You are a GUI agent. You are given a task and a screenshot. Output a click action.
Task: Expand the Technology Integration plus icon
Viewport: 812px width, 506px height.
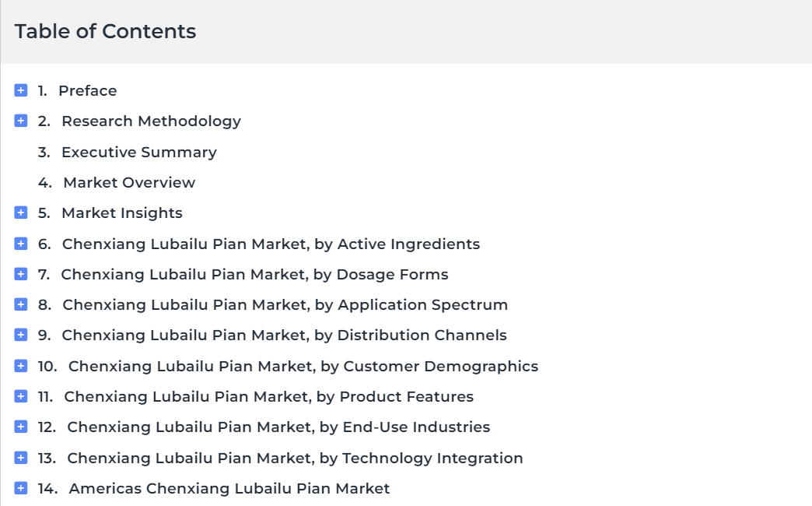[x=21, y=458]
